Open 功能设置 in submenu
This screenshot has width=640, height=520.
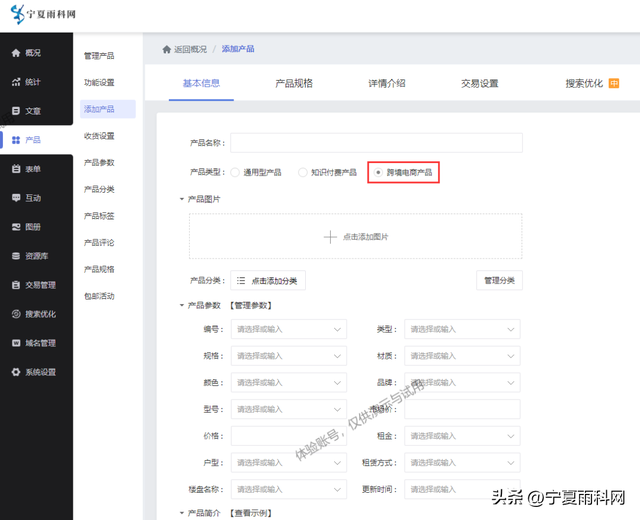(x=99, y=82)
